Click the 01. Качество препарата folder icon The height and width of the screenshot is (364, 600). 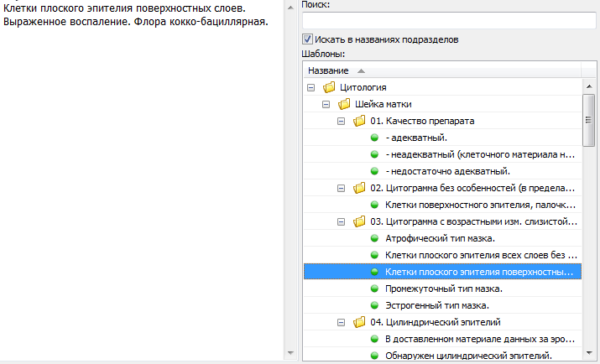359,121
